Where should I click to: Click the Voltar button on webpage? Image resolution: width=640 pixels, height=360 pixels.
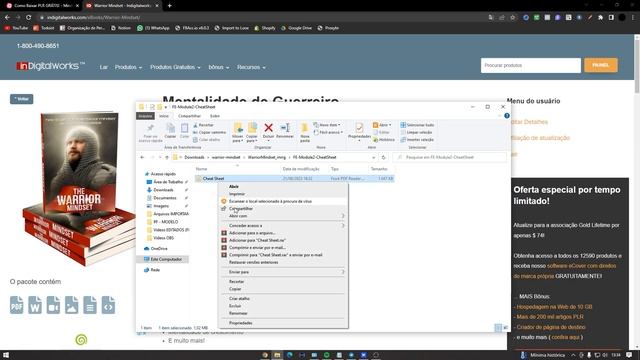(22, 99)
